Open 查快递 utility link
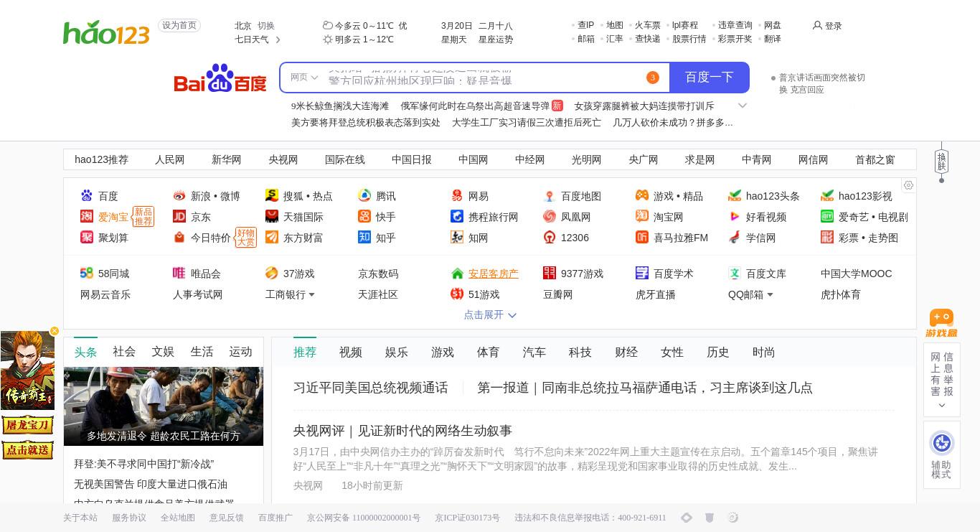 pyautogui.click(x=648, y=39)
